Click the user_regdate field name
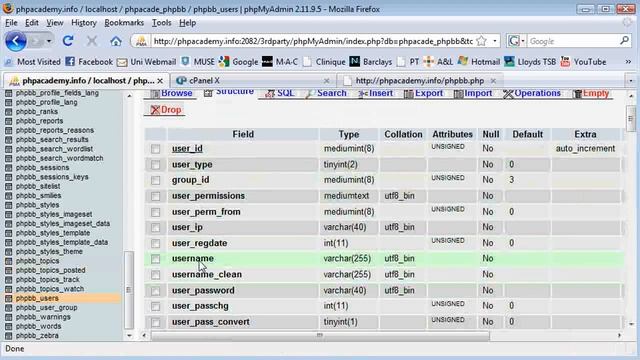640x360 pixels. click(199, 243)
